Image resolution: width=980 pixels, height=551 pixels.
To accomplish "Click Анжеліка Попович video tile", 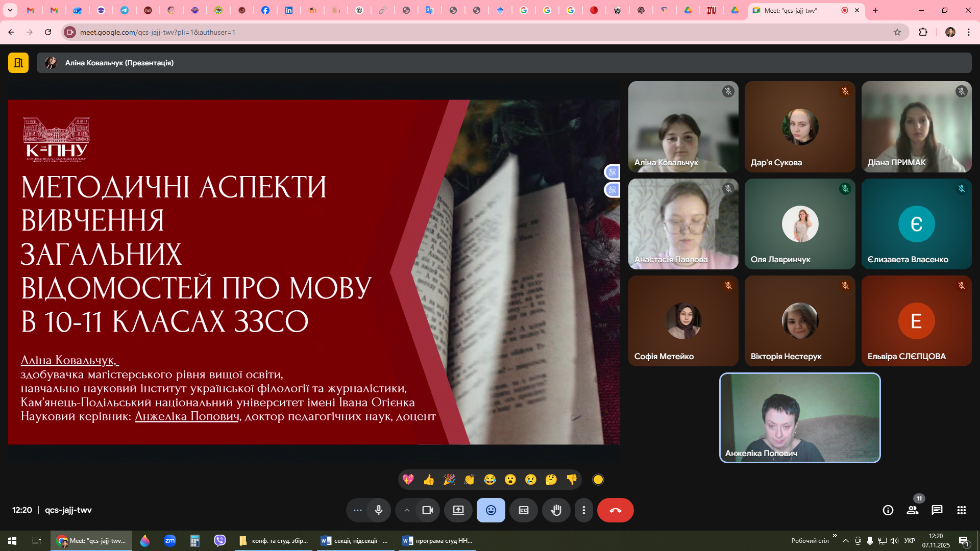I will [x=799, y=418].
